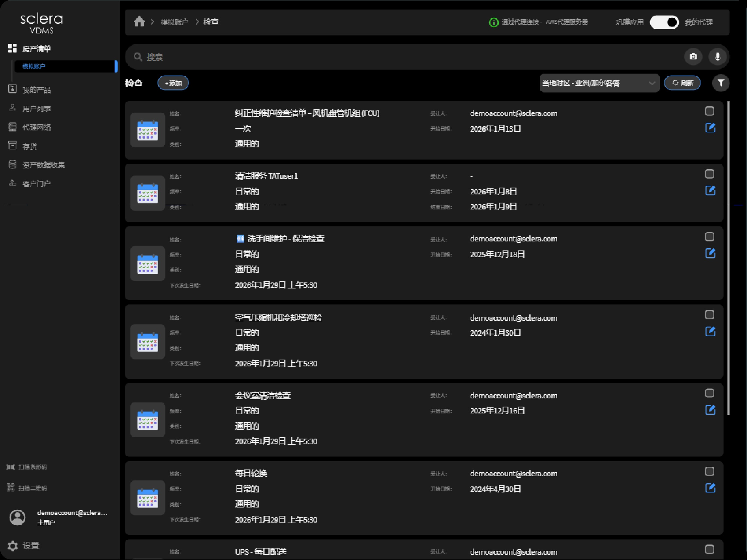Select checkbox for 空气压缩机和冷却塔巡检
Viewport: 747px width, 560px height.
pyautogui.click(x=710, y=315)
